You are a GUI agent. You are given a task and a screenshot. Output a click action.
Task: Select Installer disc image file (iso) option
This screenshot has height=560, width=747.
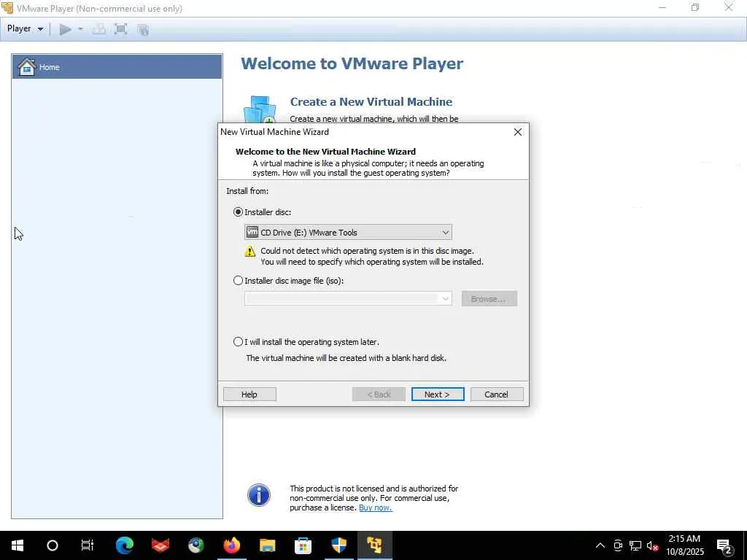tap(238, 281)
